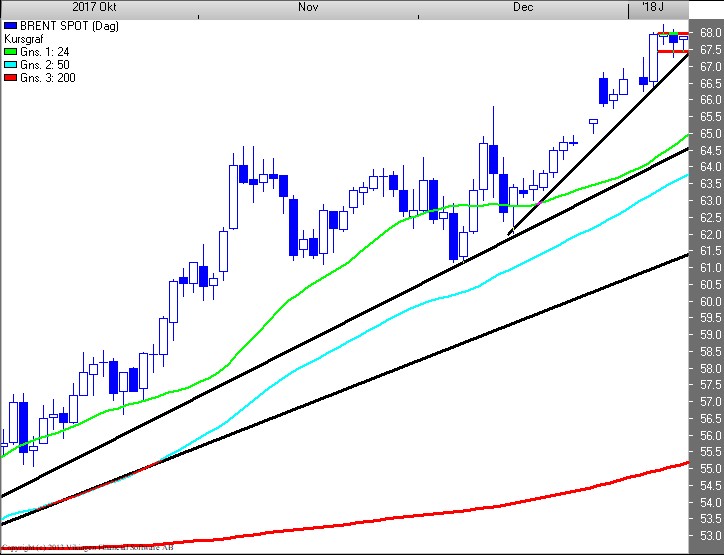This screenshot has width=724, height=555.
Task: Select the 'BRENT SPOT (Dag)' legend label
Action: click(69, 26)
